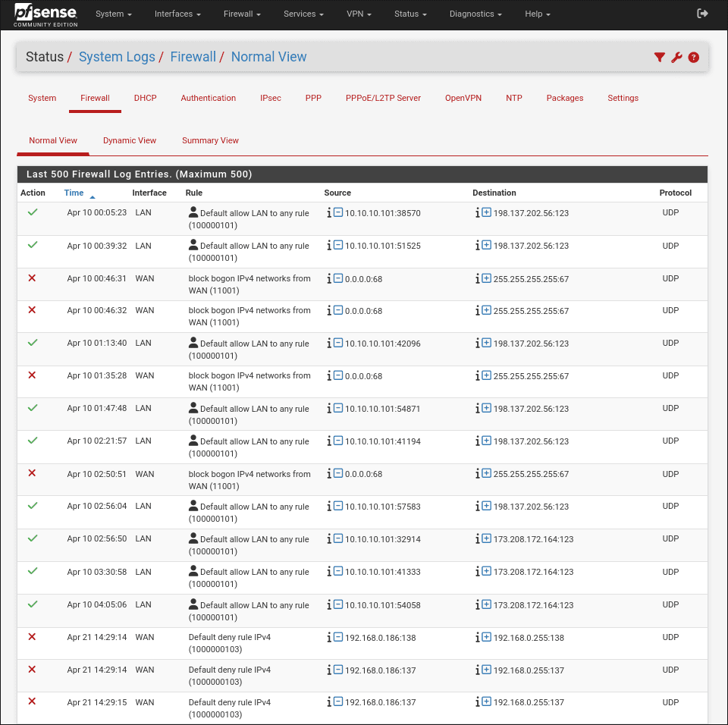Click minus icon beside source 10.10.10.101:54058
This screenshot has height=725, width=728.
(x=338, y=604)
